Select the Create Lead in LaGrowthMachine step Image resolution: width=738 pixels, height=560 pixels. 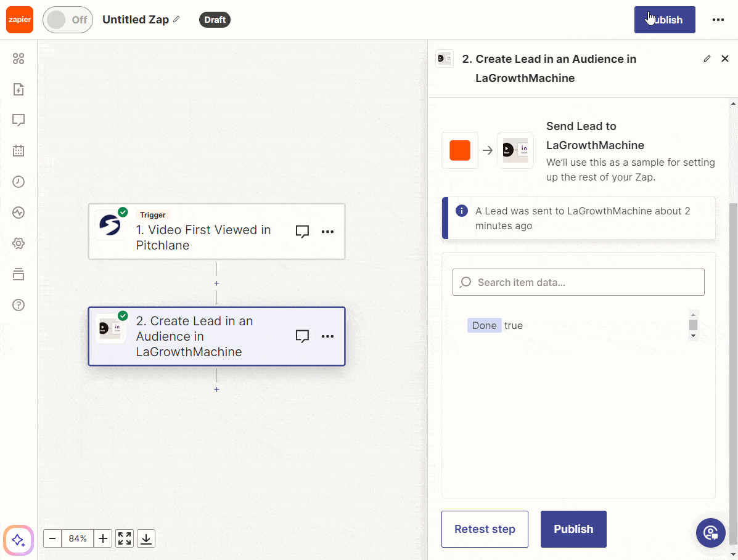pos(216,336)
